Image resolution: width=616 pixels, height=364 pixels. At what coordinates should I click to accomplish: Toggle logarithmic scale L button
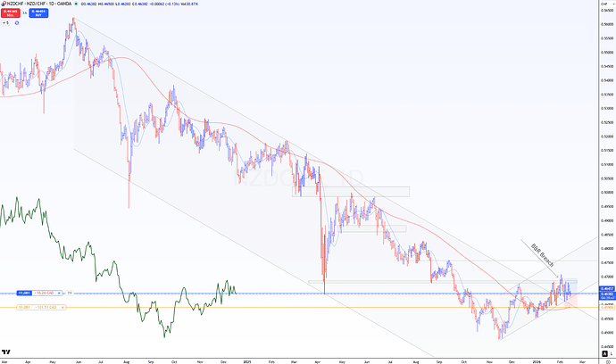[x=611, y=354]
